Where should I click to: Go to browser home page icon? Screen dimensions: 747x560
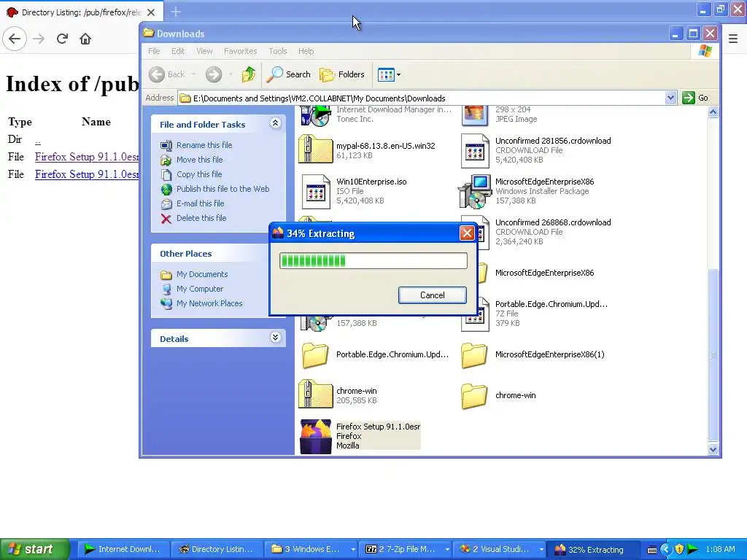pyautogui.click(x=85, y=39)
